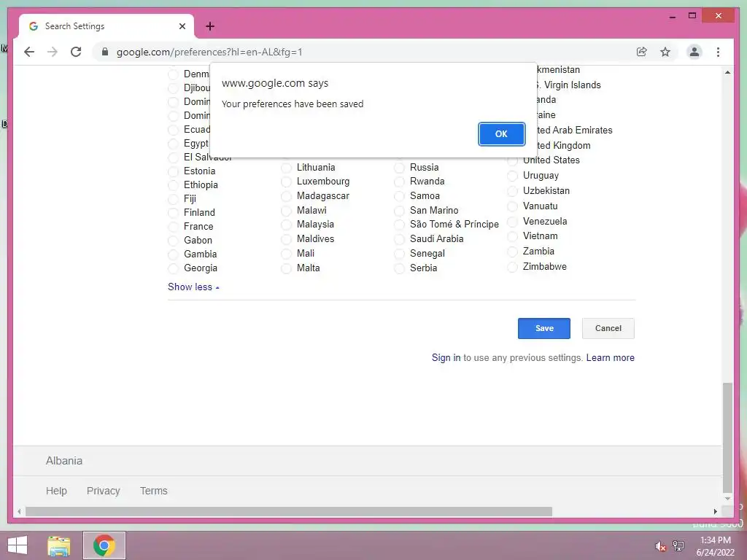Select the Gabon radio button
The width and height of the screenshot is (747, 560).
click(174, 241)
